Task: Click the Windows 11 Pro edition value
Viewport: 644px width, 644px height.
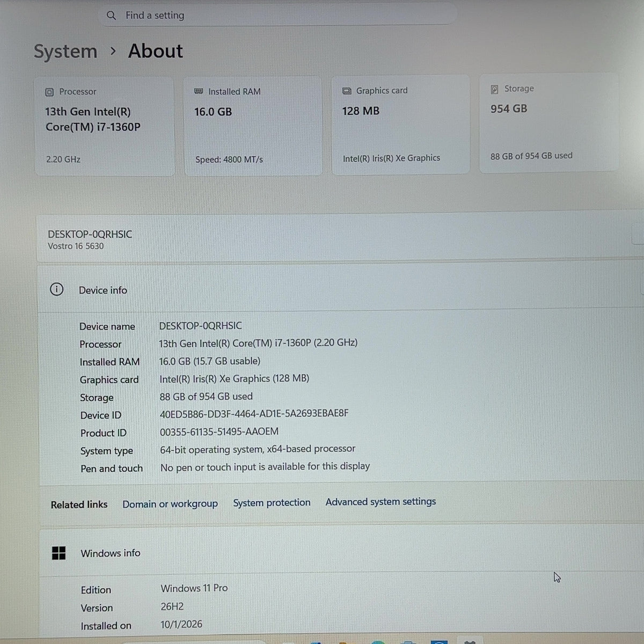Action: 194,588
